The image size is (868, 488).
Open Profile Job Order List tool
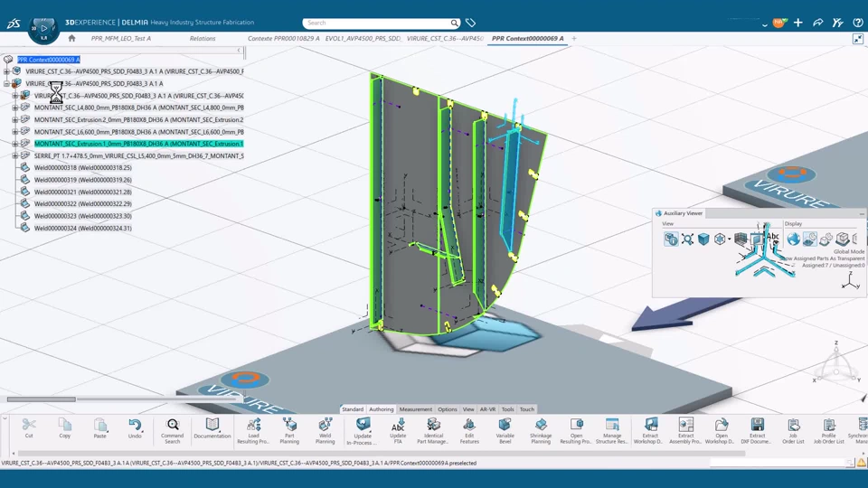click(x=829, y=425)
